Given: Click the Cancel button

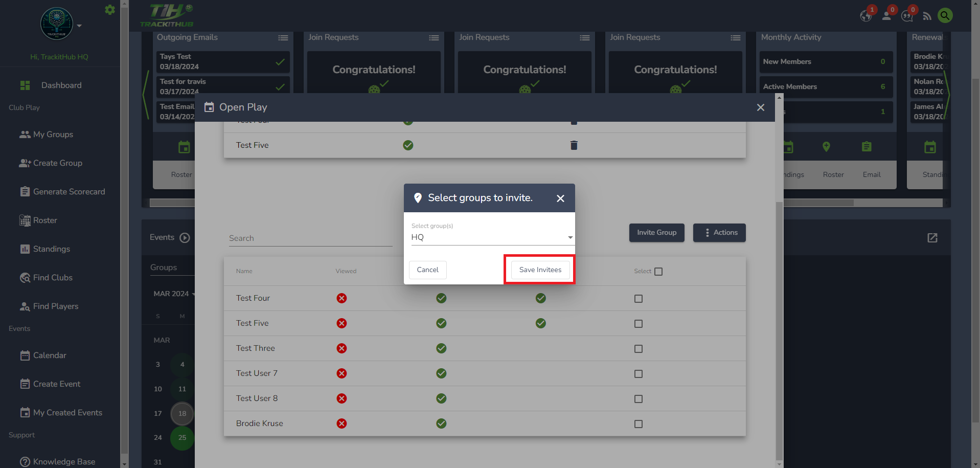Looking at the screenshot, I should (x=428, y=270).
